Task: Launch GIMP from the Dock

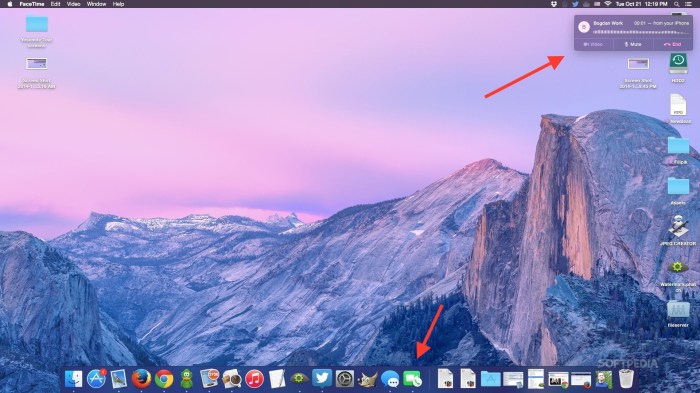Action: 367,379
